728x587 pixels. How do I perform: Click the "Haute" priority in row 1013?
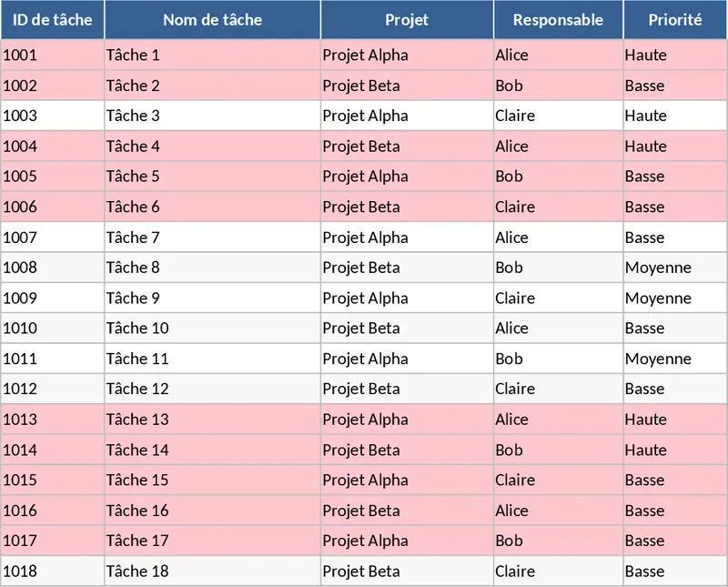click(x=646, y=420)
